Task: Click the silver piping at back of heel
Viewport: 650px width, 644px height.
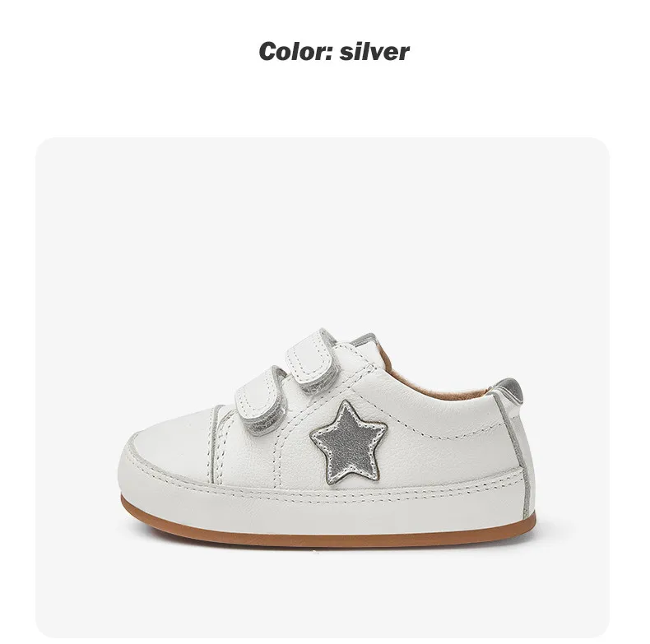Action: click(x=518, y=448)
